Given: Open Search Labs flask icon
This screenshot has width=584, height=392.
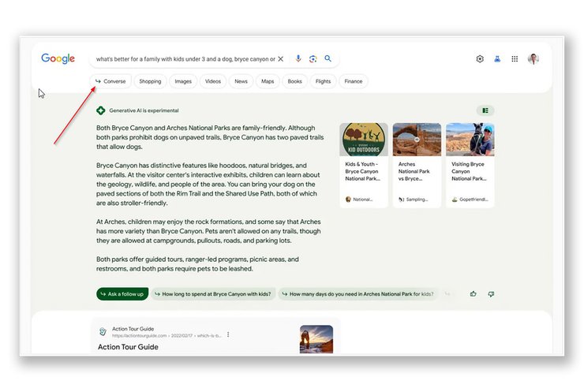Looking at the screenshot, I should click(497, 58).
